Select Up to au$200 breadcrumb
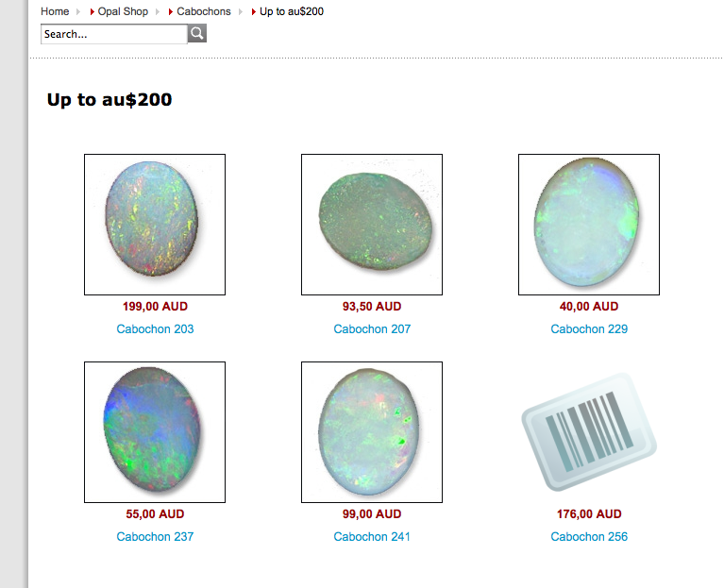The image size is (724, 588). coord(292,11)
